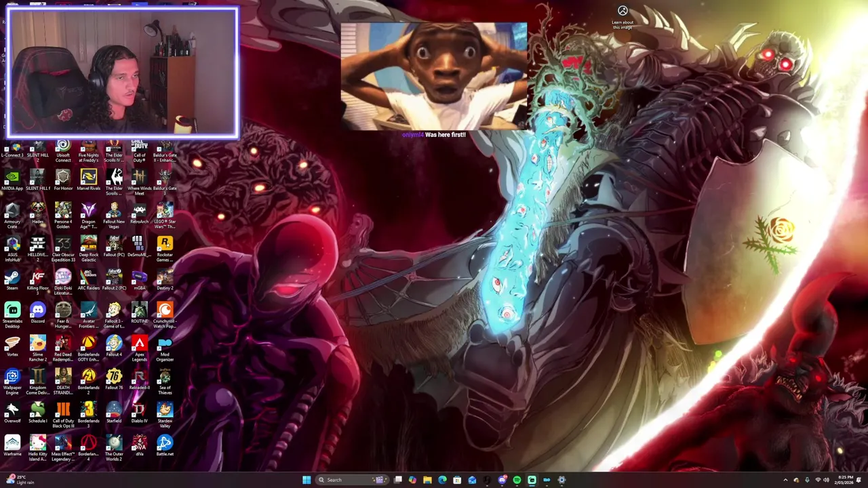
Task: Open the ARC Raiders shortcut
Action: pos(88,281)
